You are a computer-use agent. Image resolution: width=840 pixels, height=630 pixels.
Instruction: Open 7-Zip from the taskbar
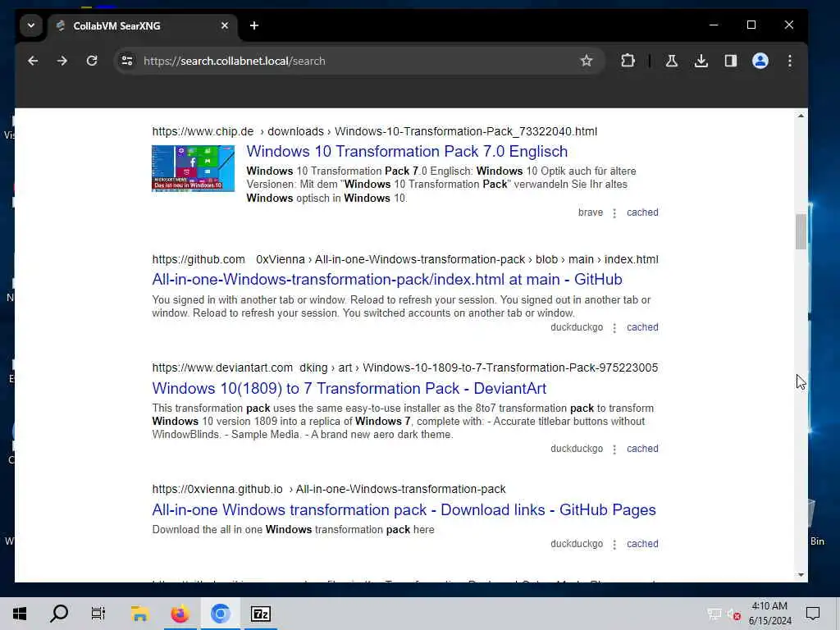[x=261, y=614]
